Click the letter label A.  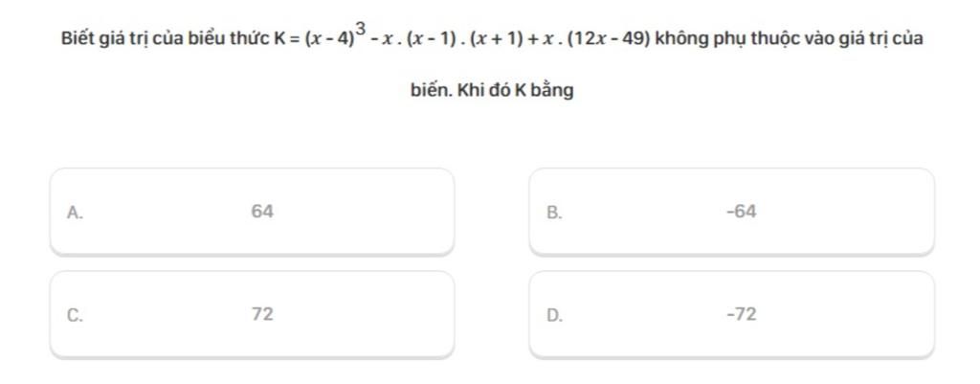(75, 213)
